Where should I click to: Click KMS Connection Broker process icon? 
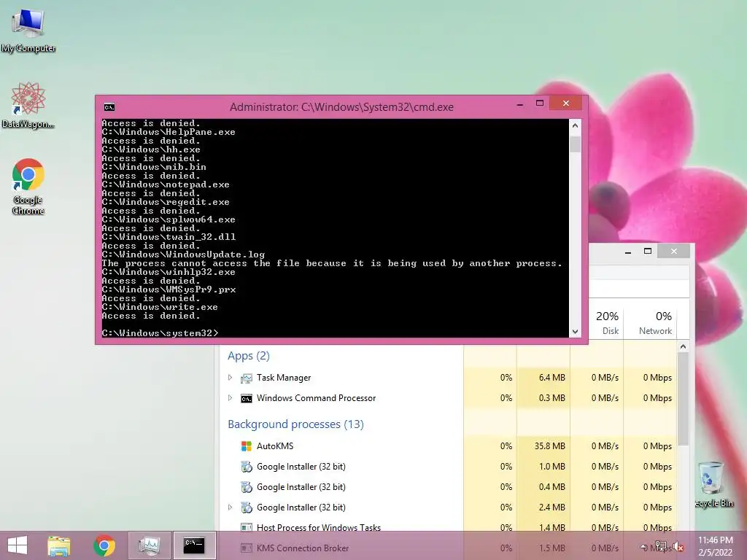[247, 548]
